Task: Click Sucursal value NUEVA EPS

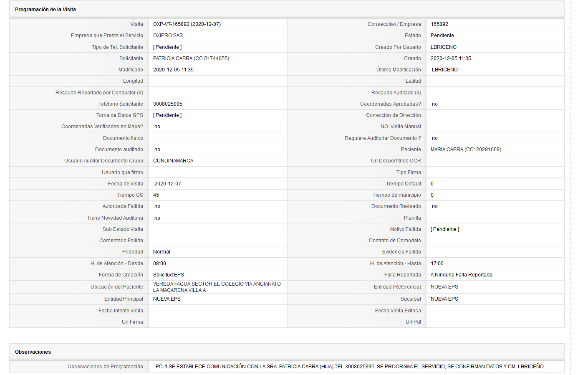Action: click(444, 299)
